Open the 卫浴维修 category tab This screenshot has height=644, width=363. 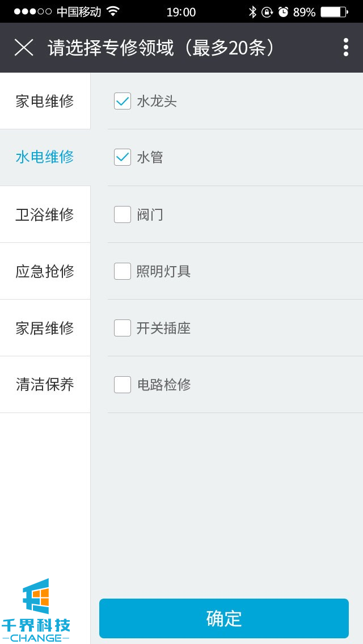(45, 214)
